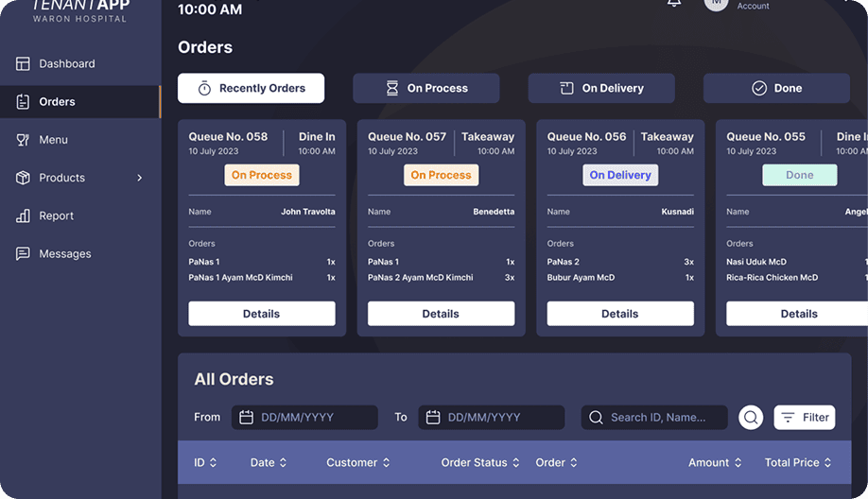Expand the Products submenu chevron

click(140, 178)
